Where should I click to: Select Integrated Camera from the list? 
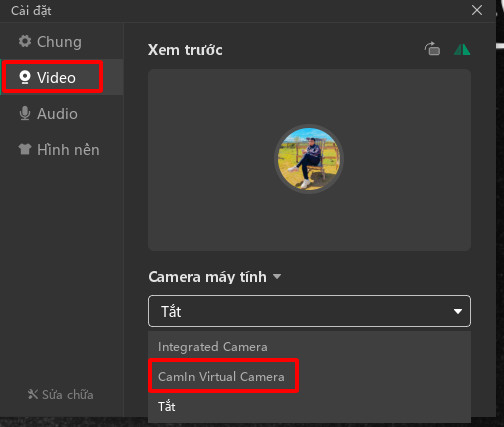tap(309, 347)
